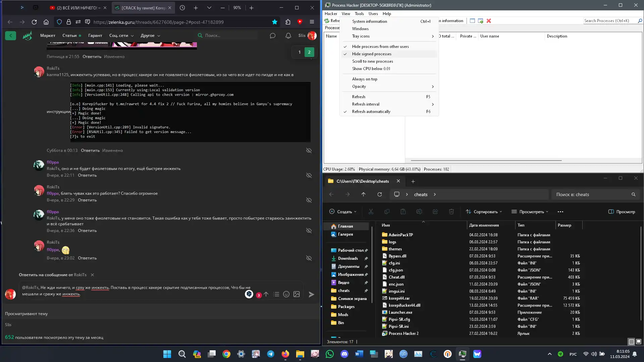Switch Explorer to details view icon

tap(631, 342)
